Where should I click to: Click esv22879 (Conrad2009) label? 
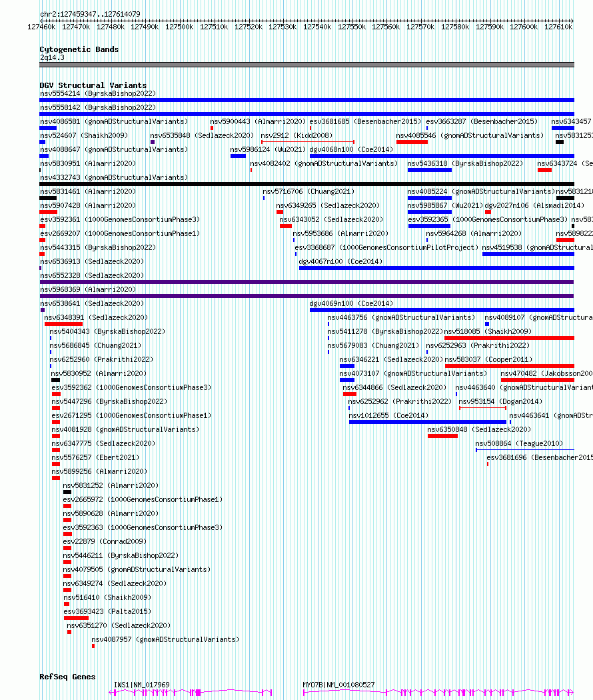[105, 541]
